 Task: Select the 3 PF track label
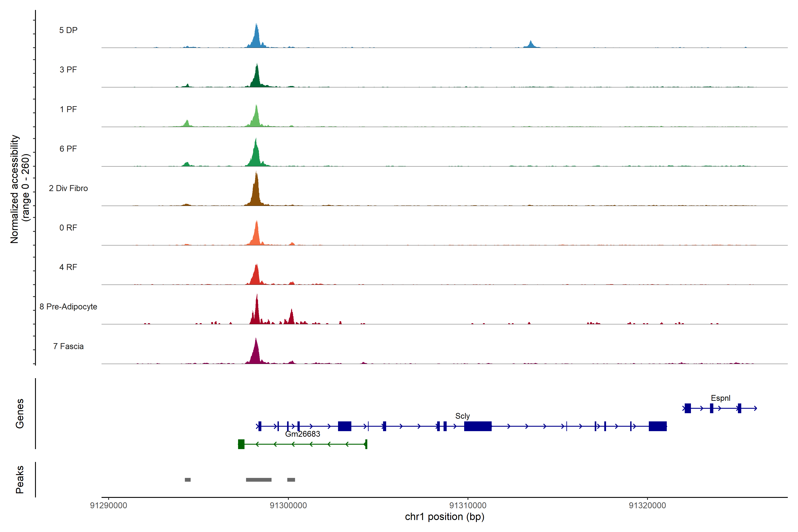click(x=68, y=70)
